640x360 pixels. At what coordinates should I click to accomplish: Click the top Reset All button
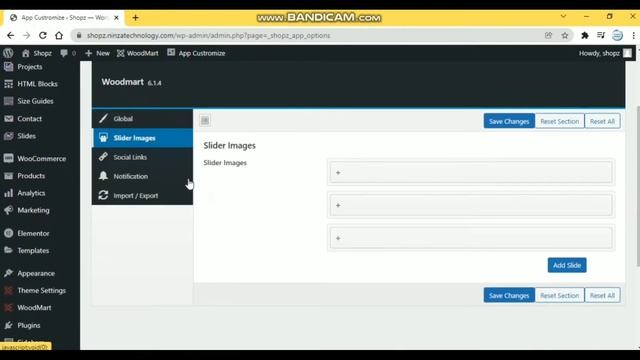602,121
